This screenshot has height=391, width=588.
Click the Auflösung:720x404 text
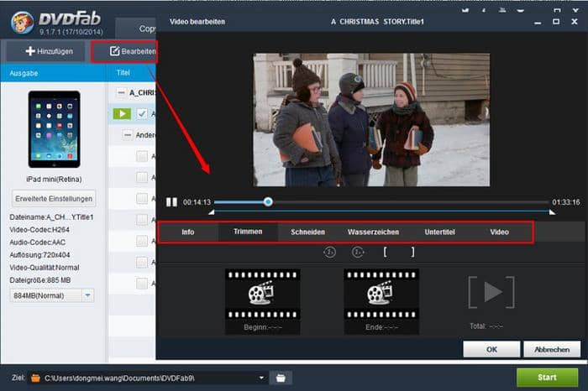pos(39,255)
